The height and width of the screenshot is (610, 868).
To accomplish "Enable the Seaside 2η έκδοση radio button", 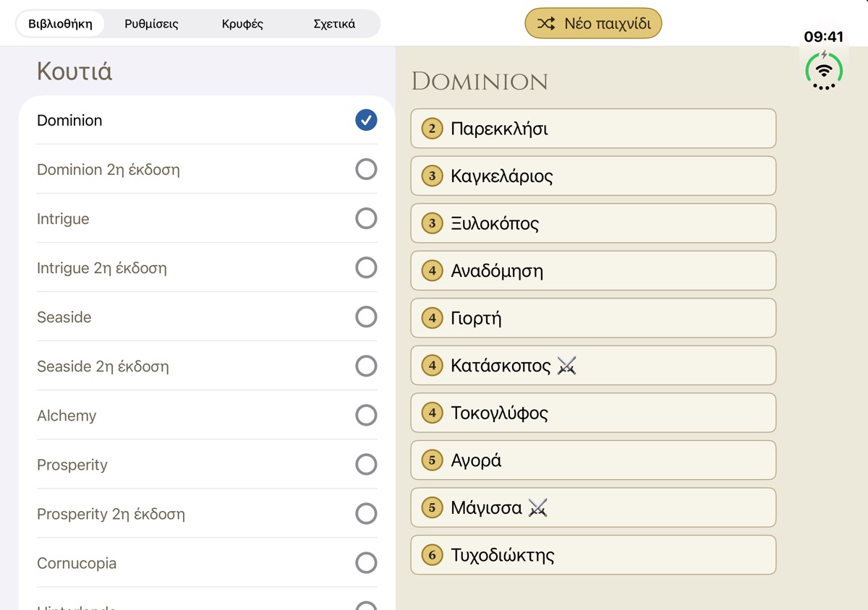I will tap(366, 366).
